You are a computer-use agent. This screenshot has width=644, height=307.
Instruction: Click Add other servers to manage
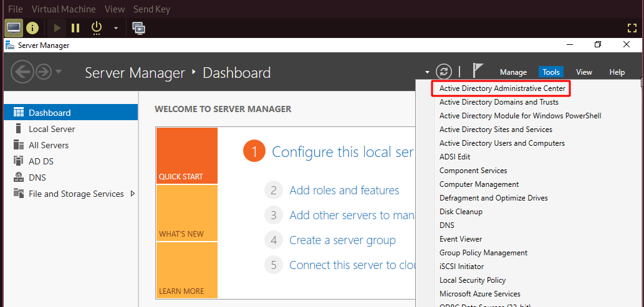(x=352, y=215)
